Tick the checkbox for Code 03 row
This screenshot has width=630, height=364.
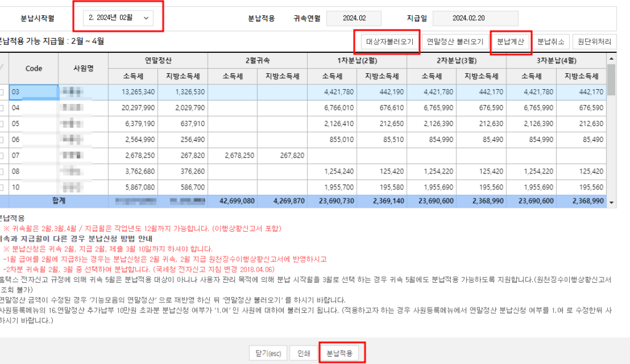(2, 92)
